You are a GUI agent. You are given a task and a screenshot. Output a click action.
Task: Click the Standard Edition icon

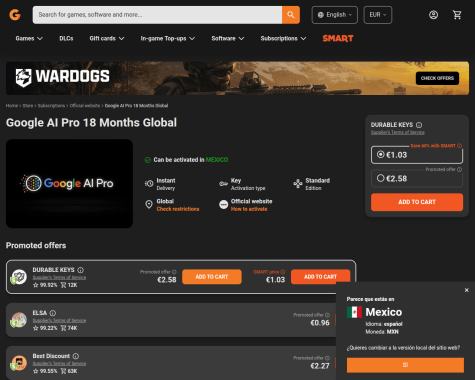tap(298, 184)
